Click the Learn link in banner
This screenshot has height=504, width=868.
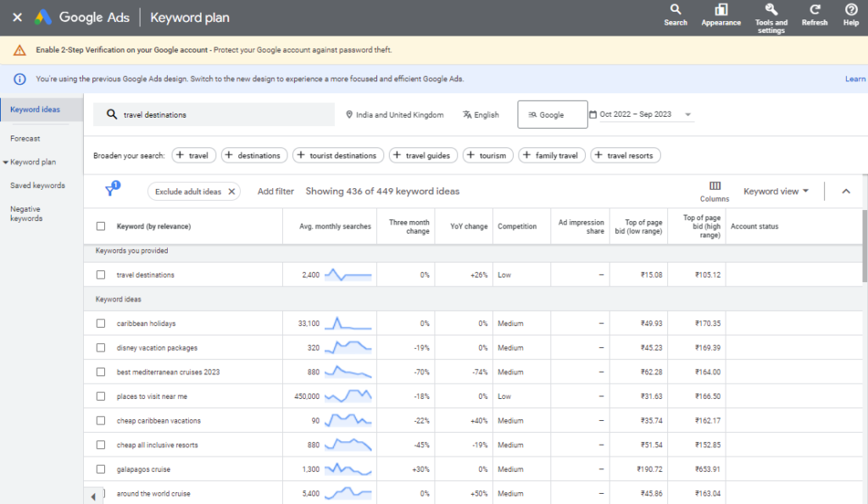855,79
